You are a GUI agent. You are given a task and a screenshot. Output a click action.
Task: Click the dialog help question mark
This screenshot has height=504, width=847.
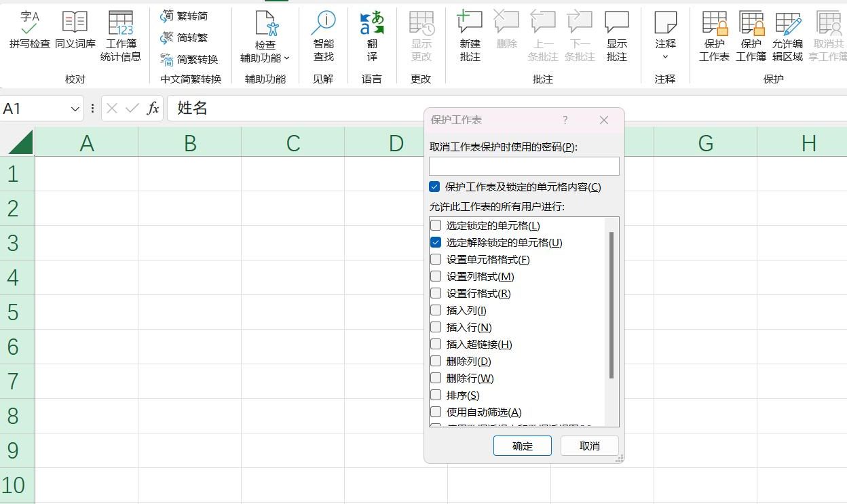click(x=565, y=120)
